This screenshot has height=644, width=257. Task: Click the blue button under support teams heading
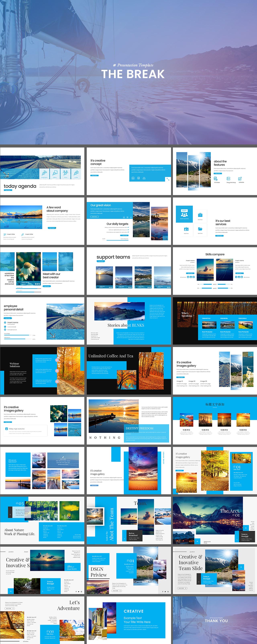[101, 261]
